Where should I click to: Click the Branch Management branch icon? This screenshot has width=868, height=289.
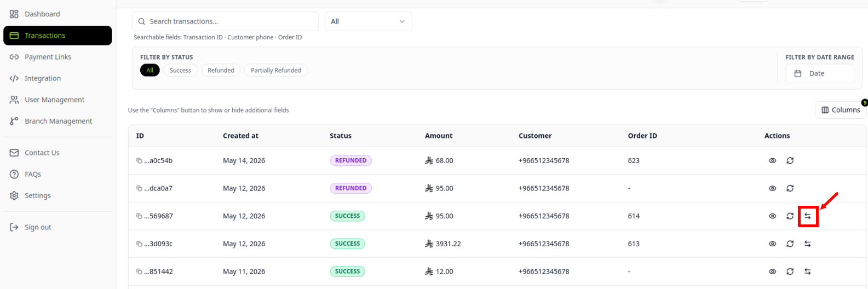click(x=14, y=121)
